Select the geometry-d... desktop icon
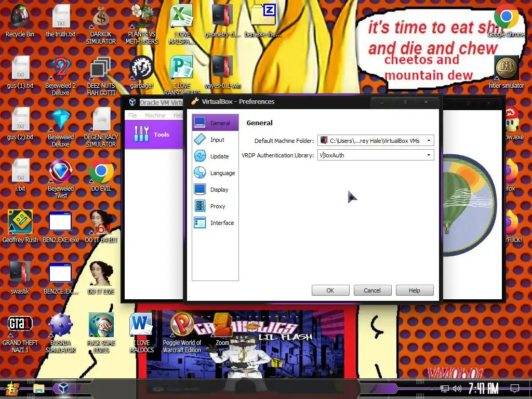The width and height of the screenshot is (532, 399). click(x=222, y=21)
